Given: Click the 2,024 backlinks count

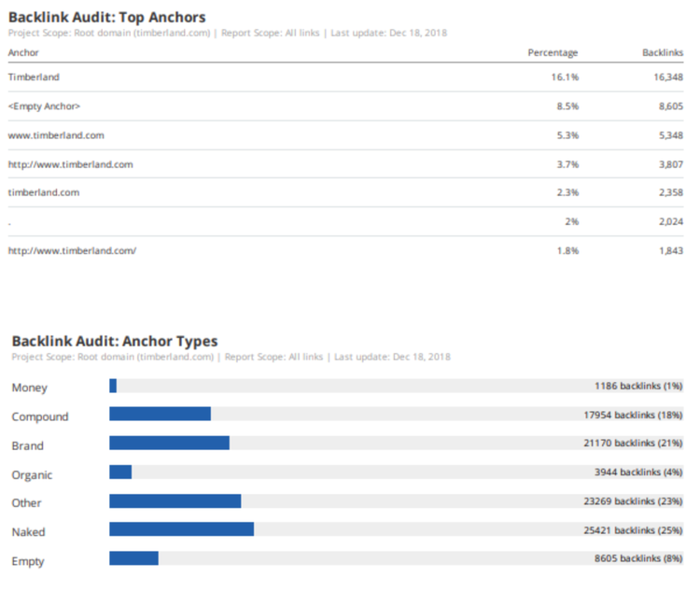Looking at the screenshot, I should point(671,221).
